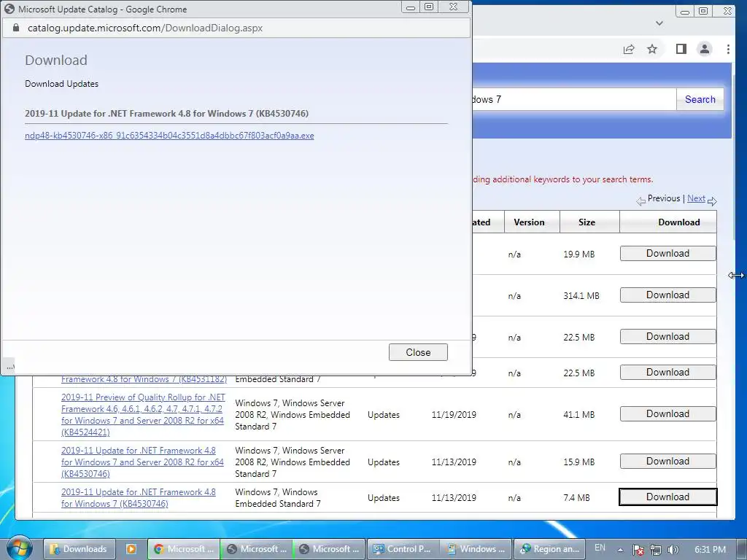Download the 314.1 MB update

point(667,295)
